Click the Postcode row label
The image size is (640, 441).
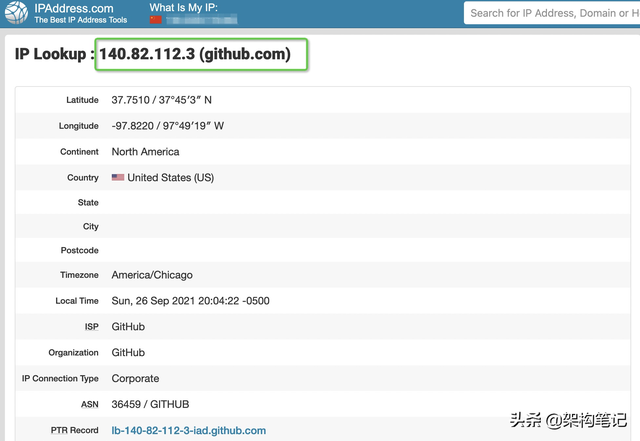80,250
